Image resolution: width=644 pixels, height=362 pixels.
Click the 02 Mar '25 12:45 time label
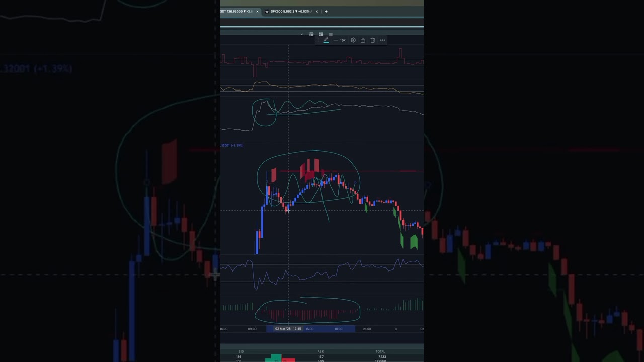coord(288,329)
